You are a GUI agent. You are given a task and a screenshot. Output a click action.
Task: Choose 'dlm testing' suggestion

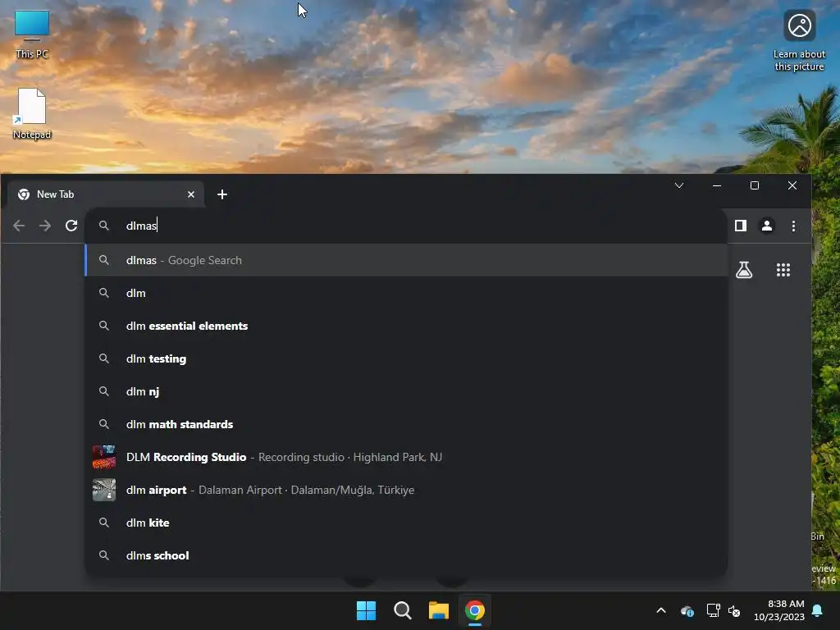tap(405, 358)
